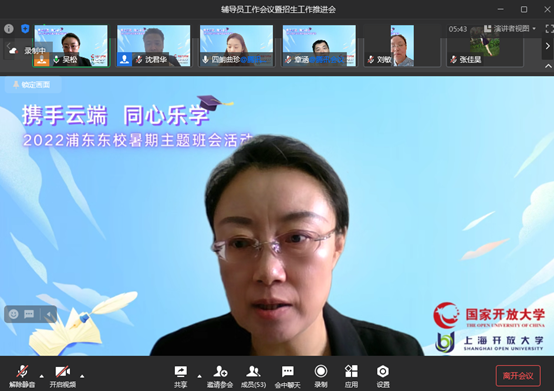554x391 pixels.
Task: Expand the share options arrow
Action: (200, 376)
